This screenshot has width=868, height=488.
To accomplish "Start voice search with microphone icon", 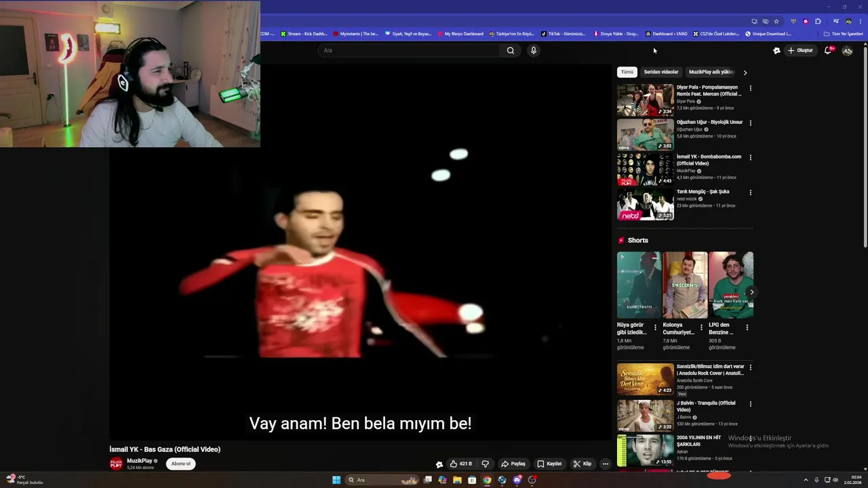I will click(x=534, y=50).
